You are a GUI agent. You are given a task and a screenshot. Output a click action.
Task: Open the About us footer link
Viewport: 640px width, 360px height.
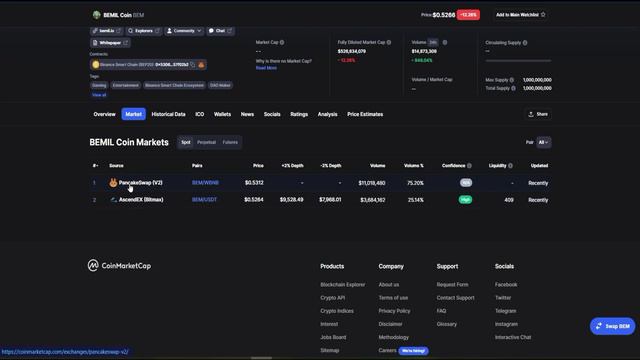click(x=389, y=284)
